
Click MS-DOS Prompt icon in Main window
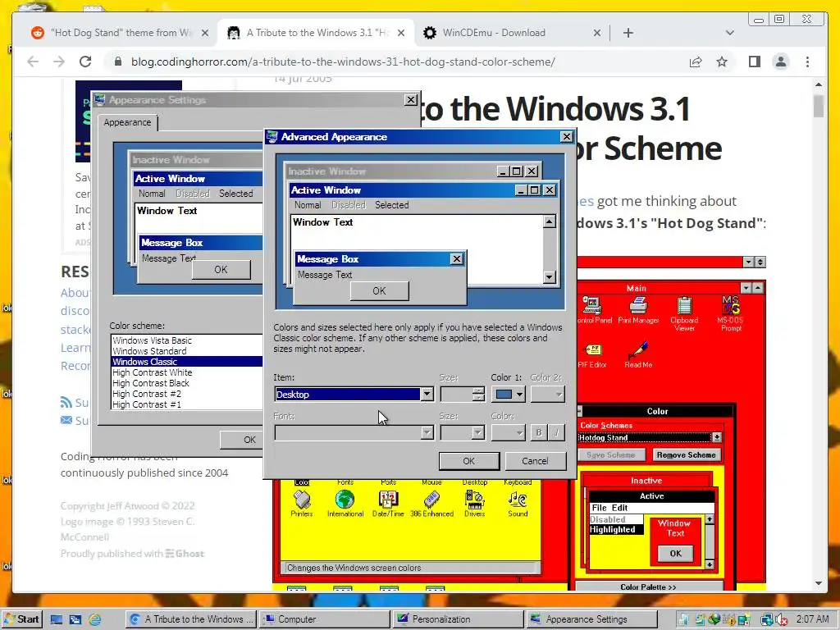731,313
